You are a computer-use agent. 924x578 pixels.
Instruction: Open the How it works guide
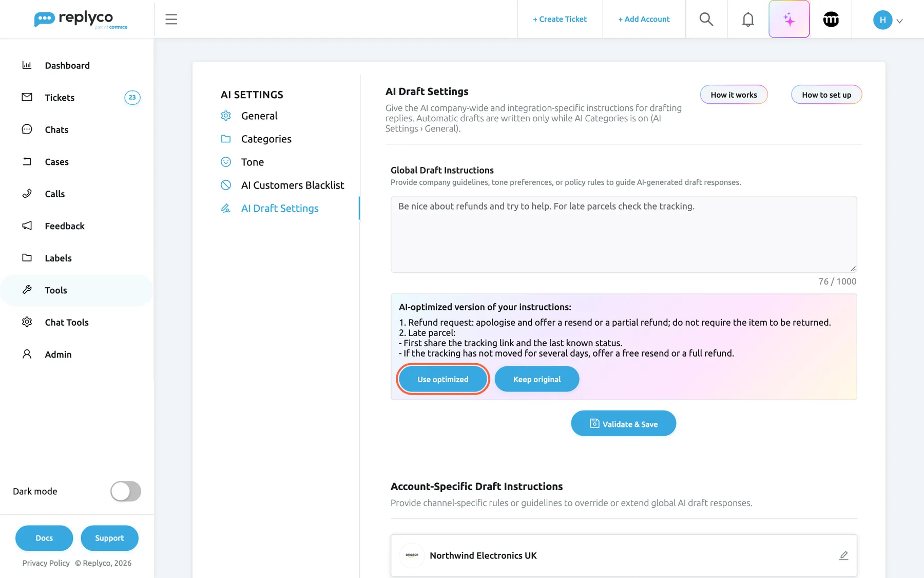[734, 95]
